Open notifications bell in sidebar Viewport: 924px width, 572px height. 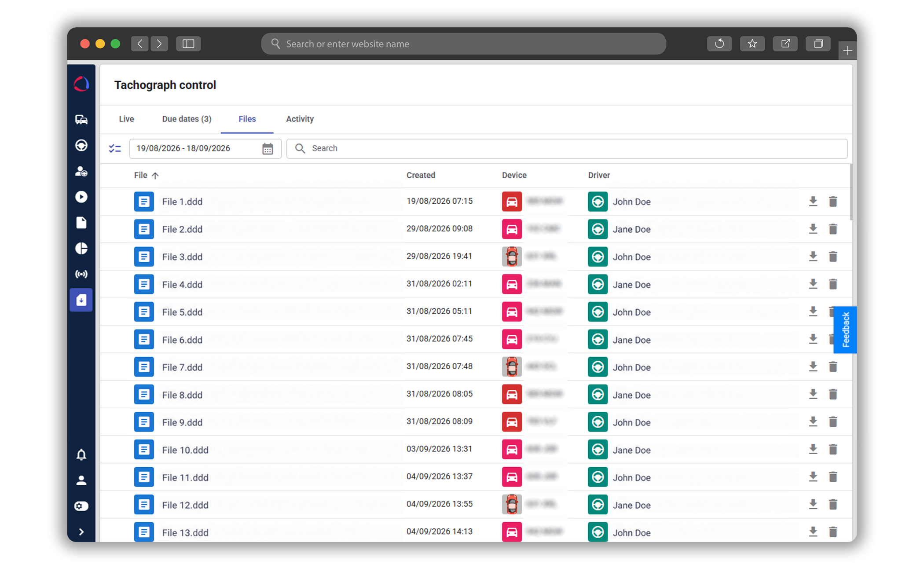pyautogui.click(x=81, y=455)
